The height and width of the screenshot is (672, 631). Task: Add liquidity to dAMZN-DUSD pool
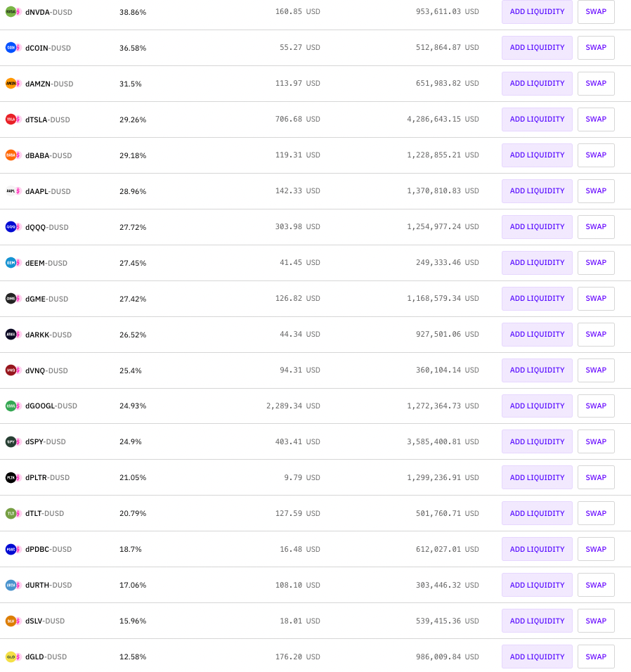click(537, 84)
